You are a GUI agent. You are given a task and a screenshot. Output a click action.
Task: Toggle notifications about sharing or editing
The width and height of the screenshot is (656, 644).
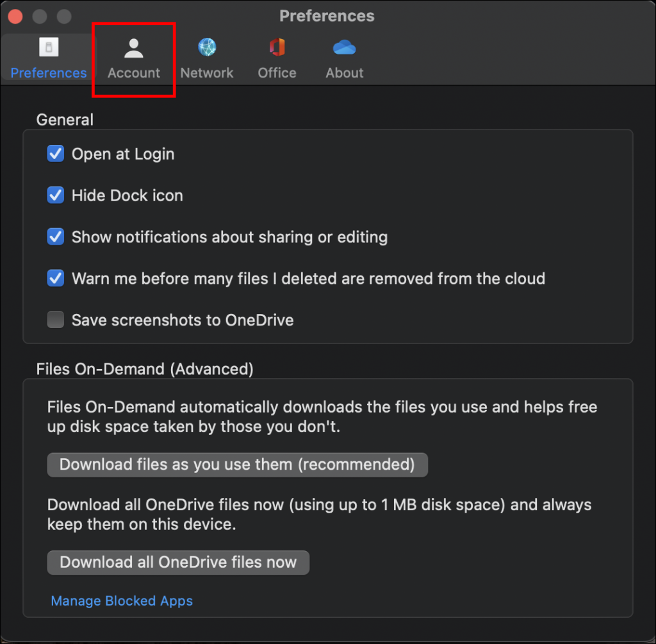(56, 236)
